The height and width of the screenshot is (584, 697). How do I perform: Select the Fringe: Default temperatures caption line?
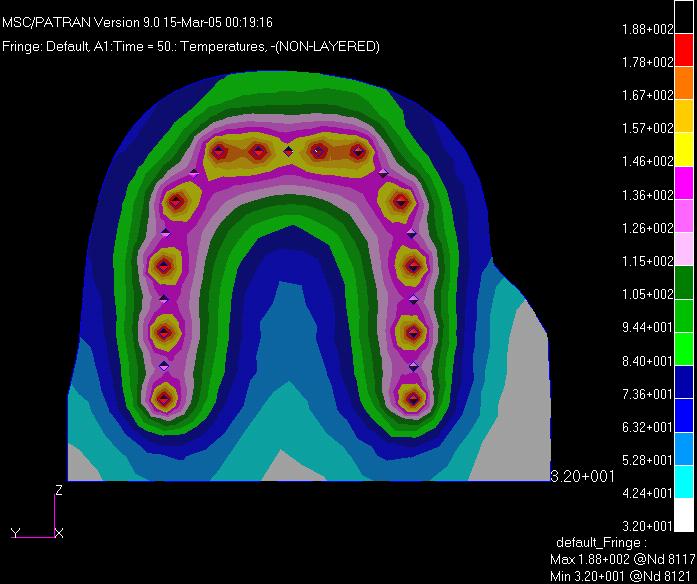click(190, 46)
